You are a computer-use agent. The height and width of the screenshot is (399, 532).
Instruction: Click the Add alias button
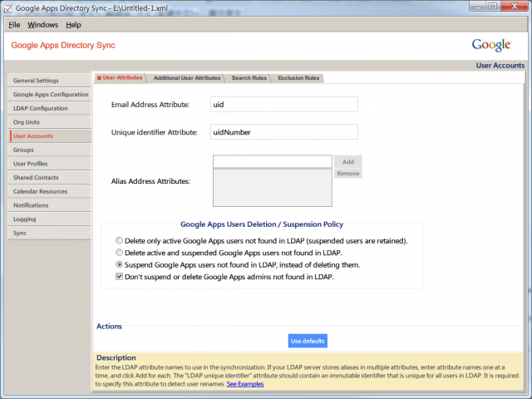pyautogui.click(x=348, y=162)
